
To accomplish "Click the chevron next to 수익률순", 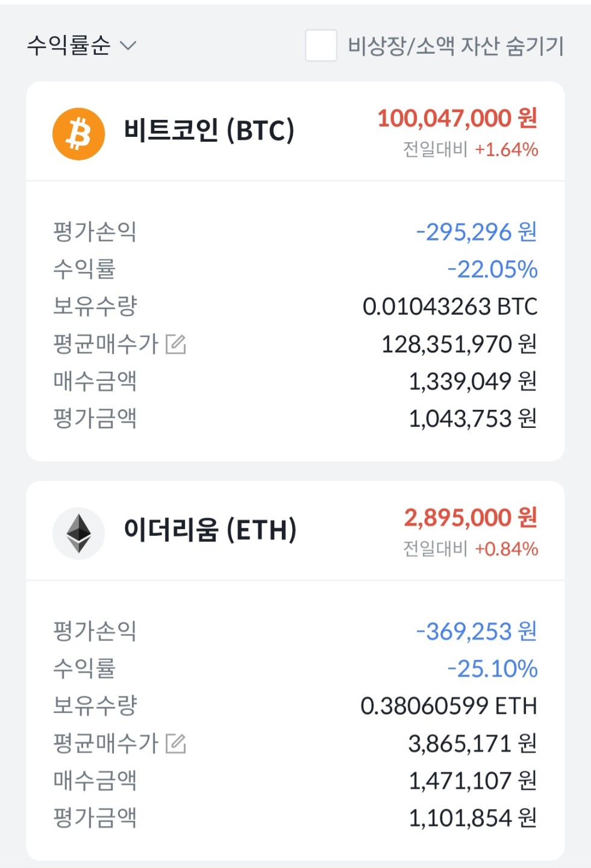I will pyautogui.click(x=128, y=46).
